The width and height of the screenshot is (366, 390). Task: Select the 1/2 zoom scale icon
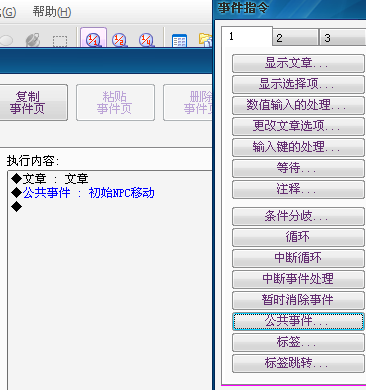[x=120, y=39]
